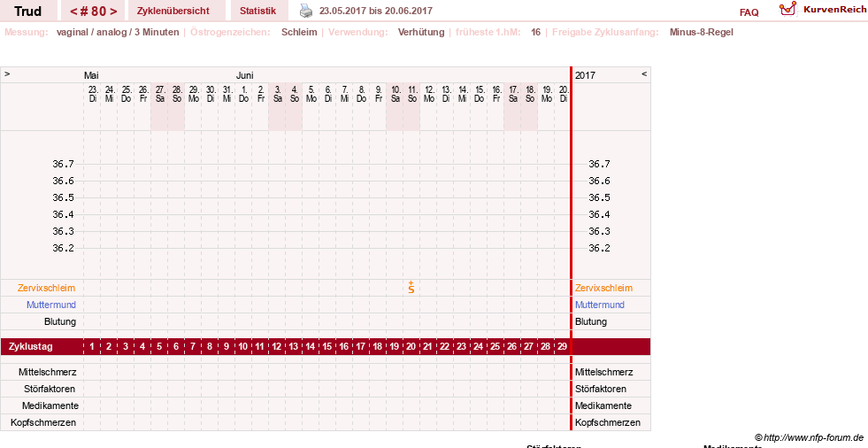
Task: Click the 'Mai' month label
Action: [91, 75]
